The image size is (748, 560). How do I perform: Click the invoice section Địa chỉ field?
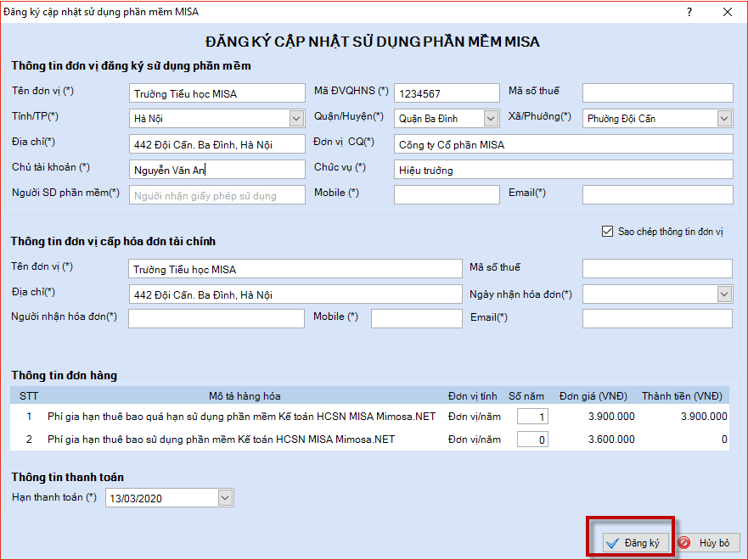click(295, 294)
